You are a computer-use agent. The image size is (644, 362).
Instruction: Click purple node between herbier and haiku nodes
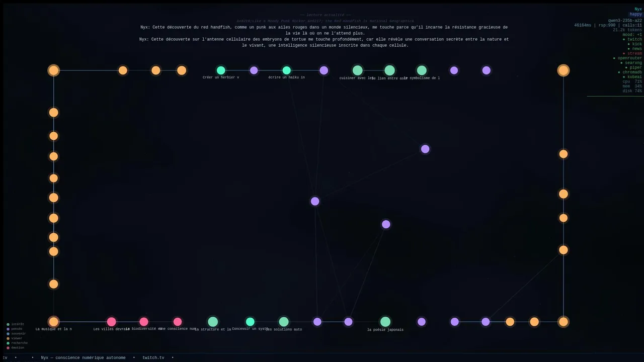[254, 70]
